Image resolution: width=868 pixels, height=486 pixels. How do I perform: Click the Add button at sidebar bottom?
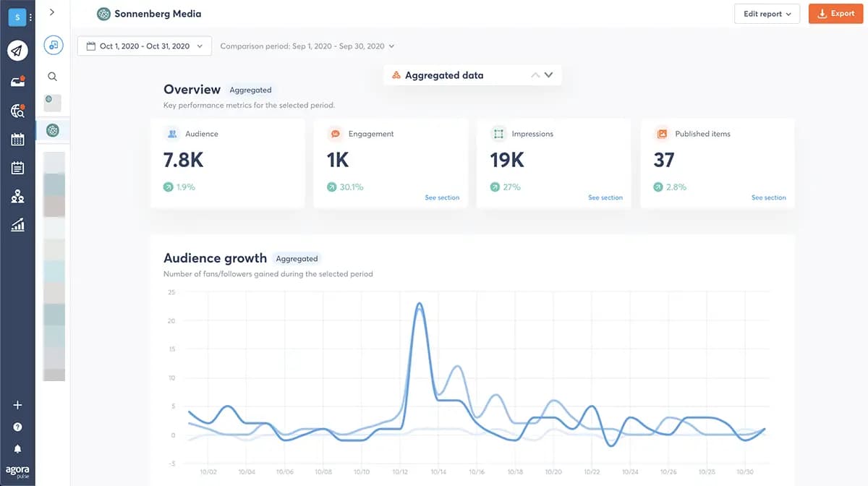pyautogui.click(x=17, y=405)
